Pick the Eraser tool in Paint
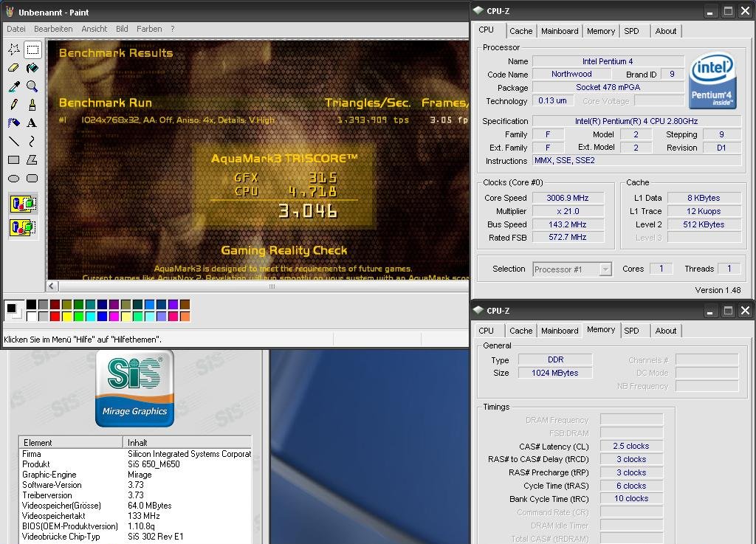Viewport: 756px width, 544px height. click(x=14, y=68)
